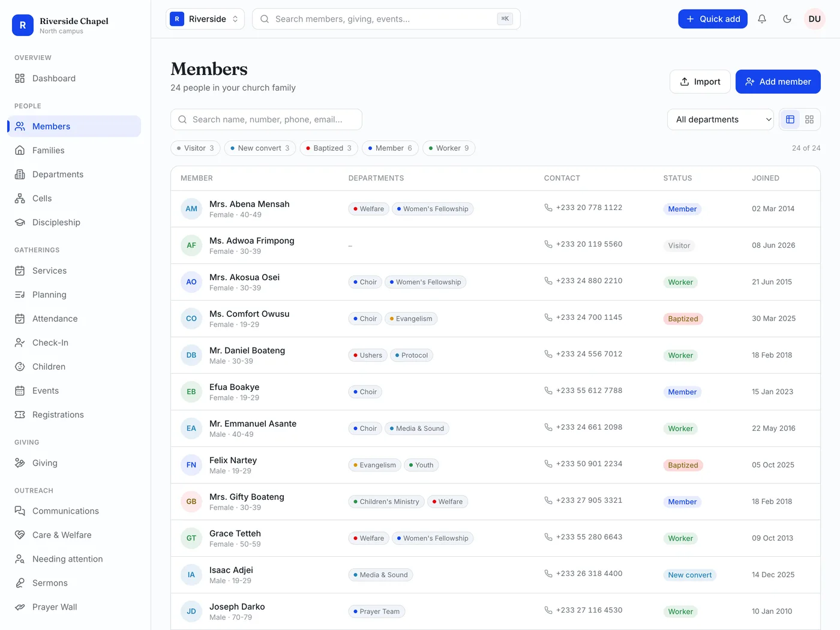Click the Check-In person icon
The width and height of the screenshot is (840, 630).
[x=20, y=343]
